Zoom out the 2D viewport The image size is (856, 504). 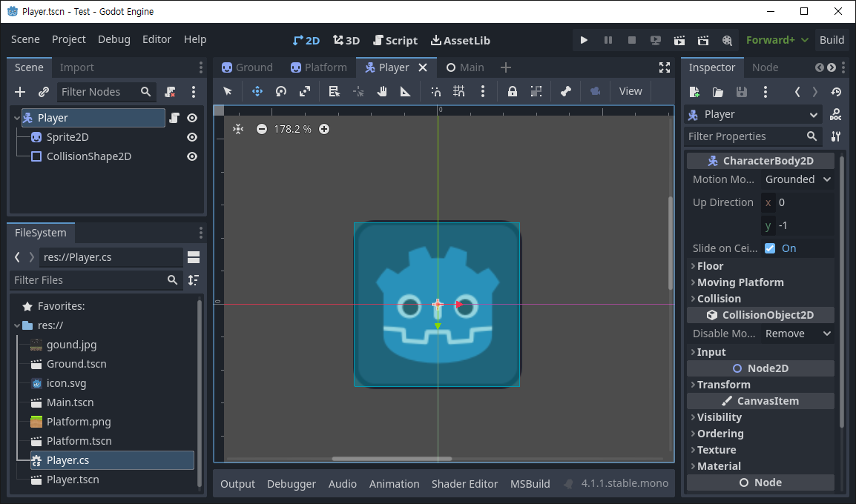coord(262,129)
